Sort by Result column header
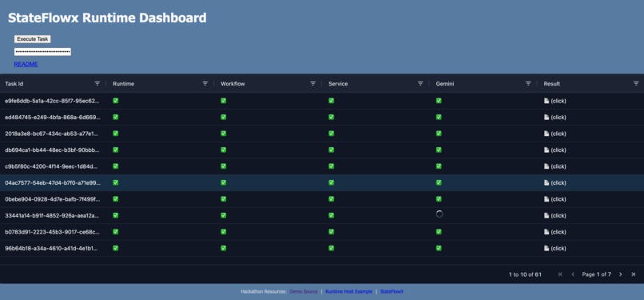This screenshot has width=644, height=300. 551,84
